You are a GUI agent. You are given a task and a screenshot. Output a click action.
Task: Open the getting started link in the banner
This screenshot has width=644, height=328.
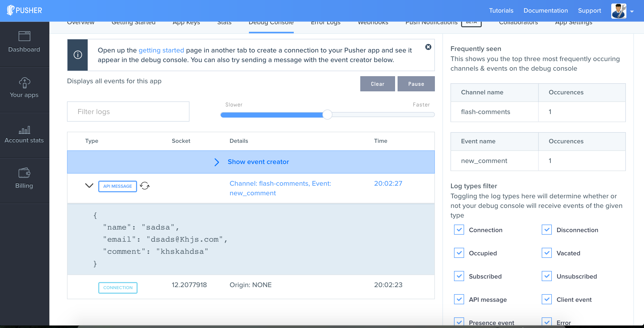161,50
